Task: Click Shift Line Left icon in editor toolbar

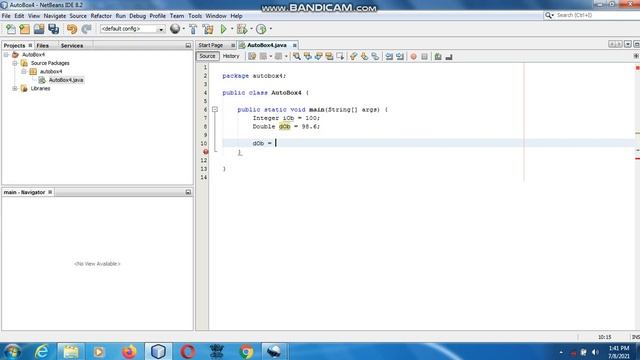Action: click(389, 57)
